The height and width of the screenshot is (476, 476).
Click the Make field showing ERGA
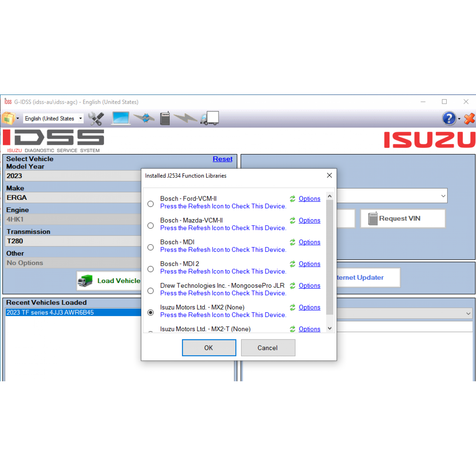(73, 198)
